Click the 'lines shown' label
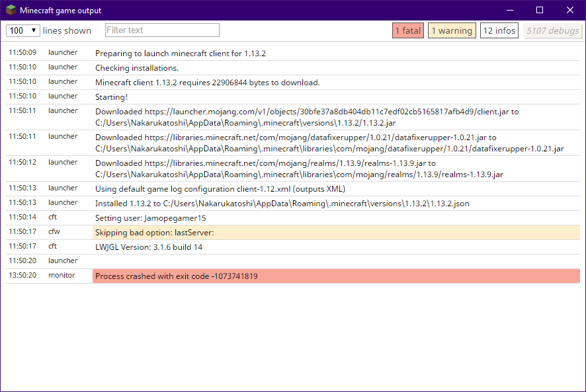The image size is (586, 392). pos(67,30)
